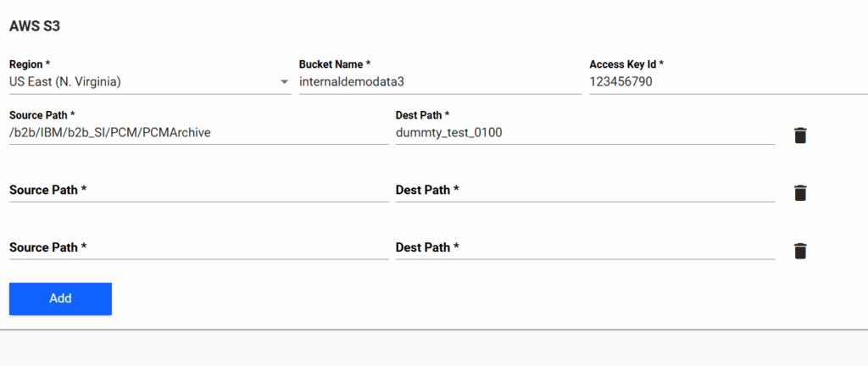The height and width of the screenshot is (366, 868).
Task: Click the Access Key Id label
Action: pyautogui.click(x=626, y=64)
